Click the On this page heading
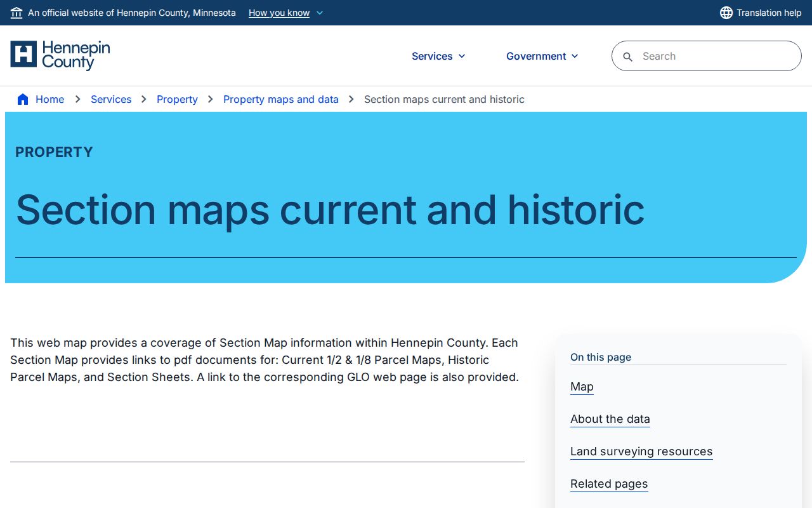Viewport: 812px width, 508px height. [601, 357]
